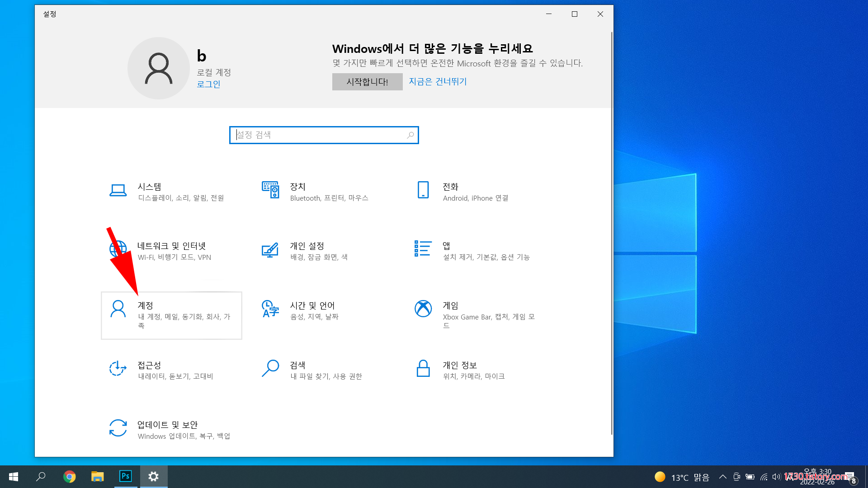Open Time & Language (시간 및 언어) icon
The width and height of the screenshot is (868, 488).
[270, 309]
